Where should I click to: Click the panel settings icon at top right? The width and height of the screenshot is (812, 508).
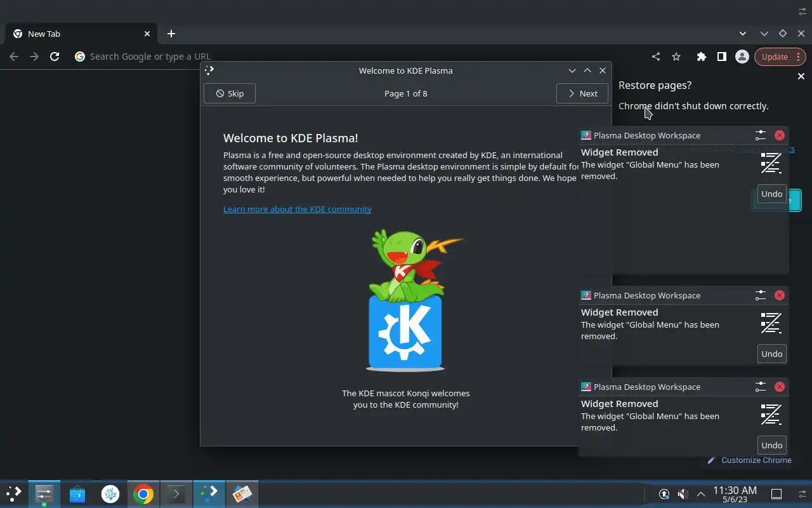coord(802,11)
